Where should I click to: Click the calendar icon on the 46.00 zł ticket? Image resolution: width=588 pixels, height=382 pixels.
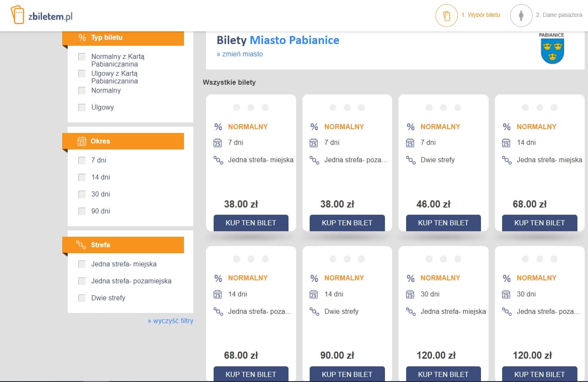[x=410, y=143]
